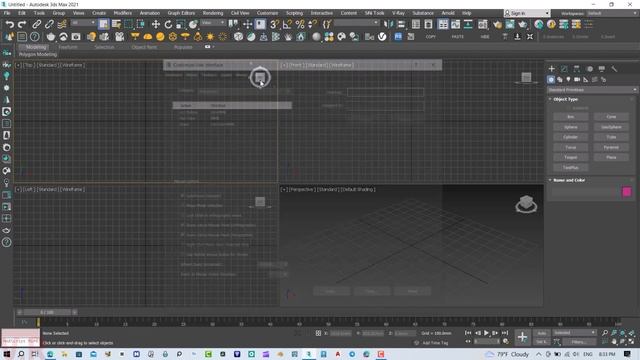This screenshot has width=640, height=360.
Task: Click the Mirror tool icon
Action: pyautogui.click(x=389, y=24)
